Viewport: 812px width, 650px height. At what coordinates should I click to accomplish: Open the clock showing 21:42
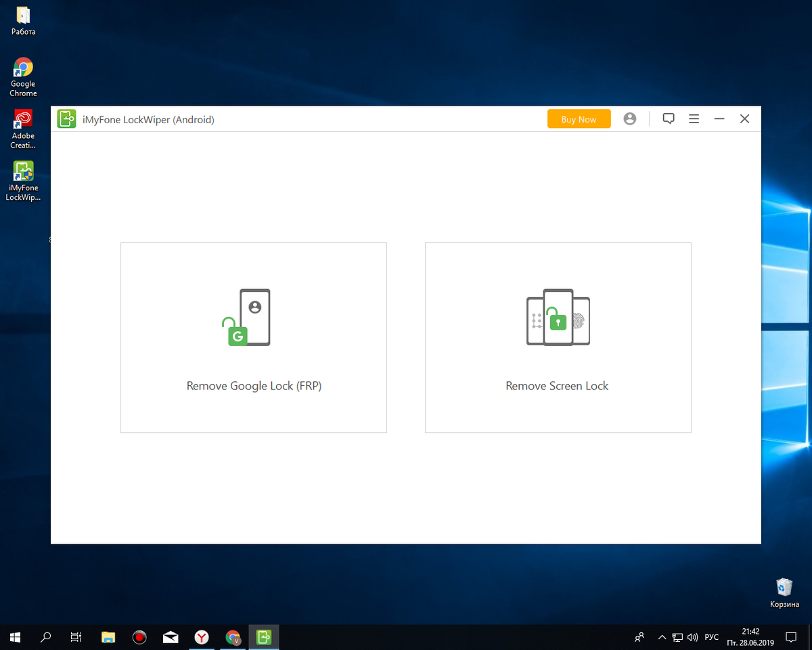pyautogui.click(x=750, y=637)
